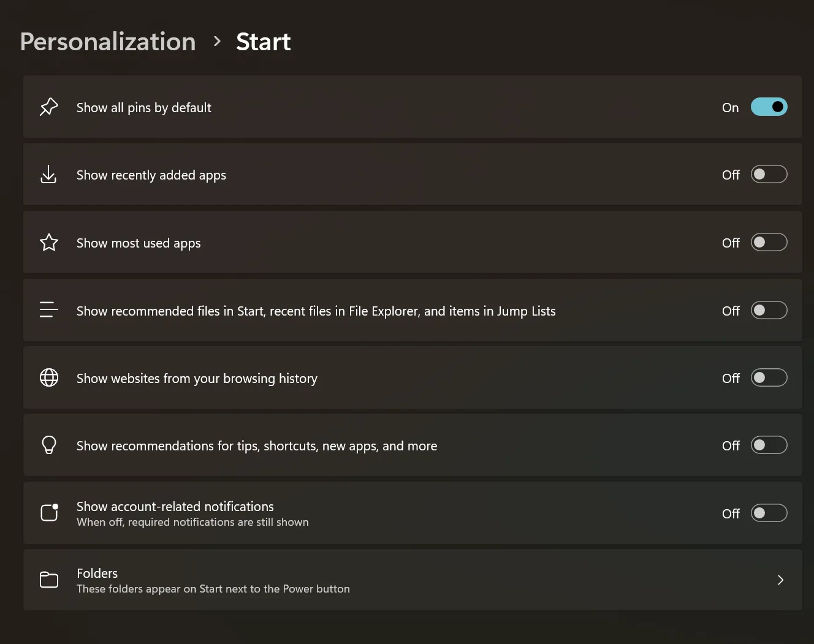Enable Show recently added apps
814x644 pixels.
(x=769, y=175)
